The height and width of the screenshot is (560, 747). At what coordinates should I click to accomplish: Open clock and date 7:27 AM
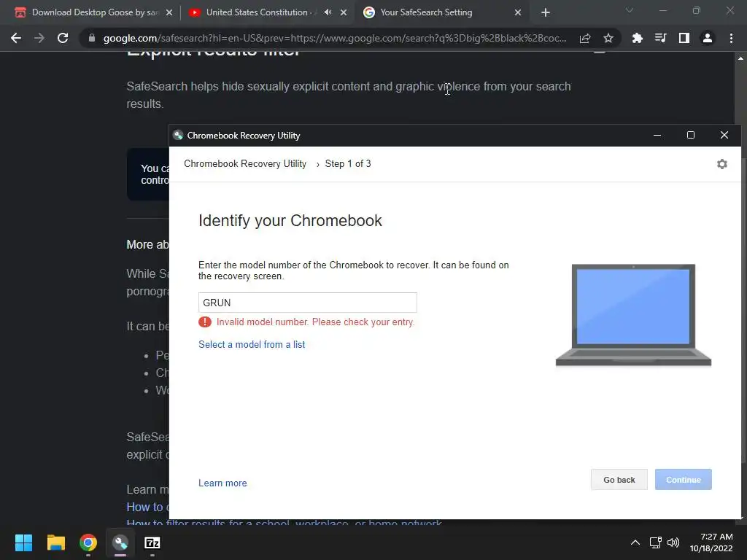pos(711,542)
